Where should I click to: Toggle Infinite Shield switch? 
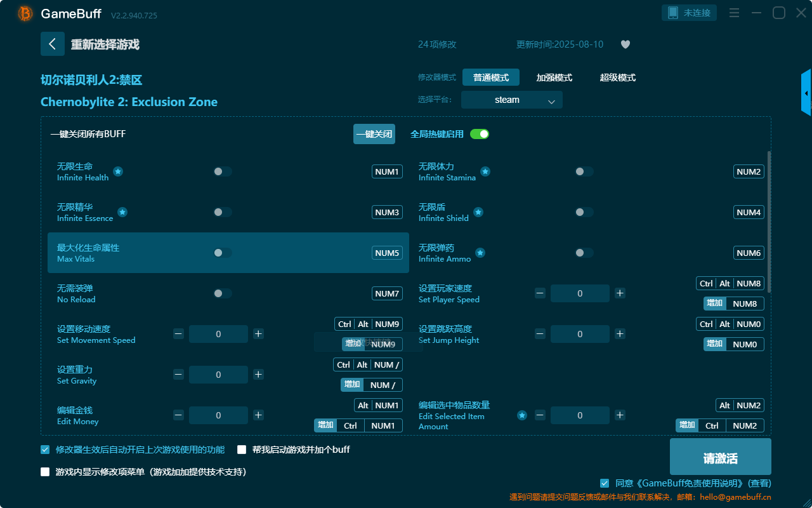[584, 212]
